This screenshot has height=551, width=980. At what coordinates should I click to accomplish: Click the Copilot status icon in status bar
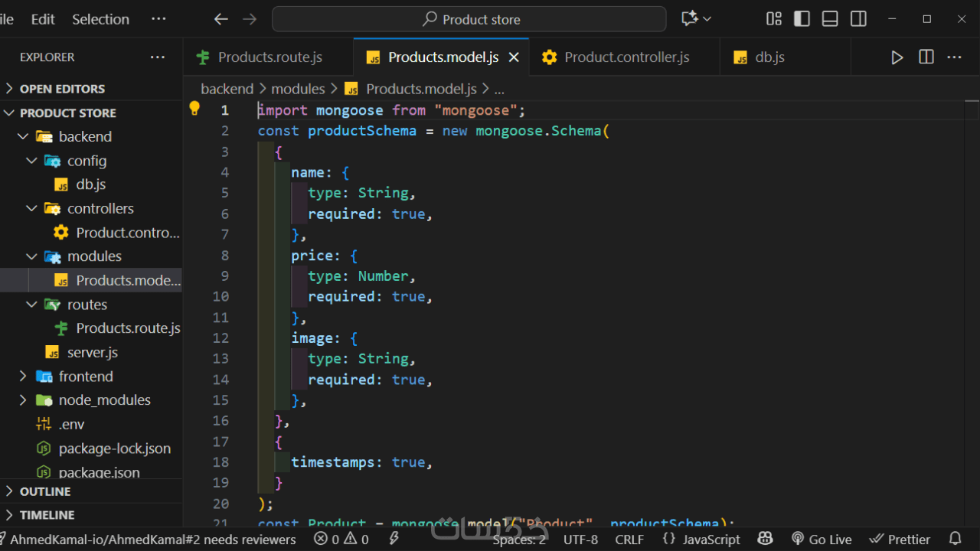(764, 539)
